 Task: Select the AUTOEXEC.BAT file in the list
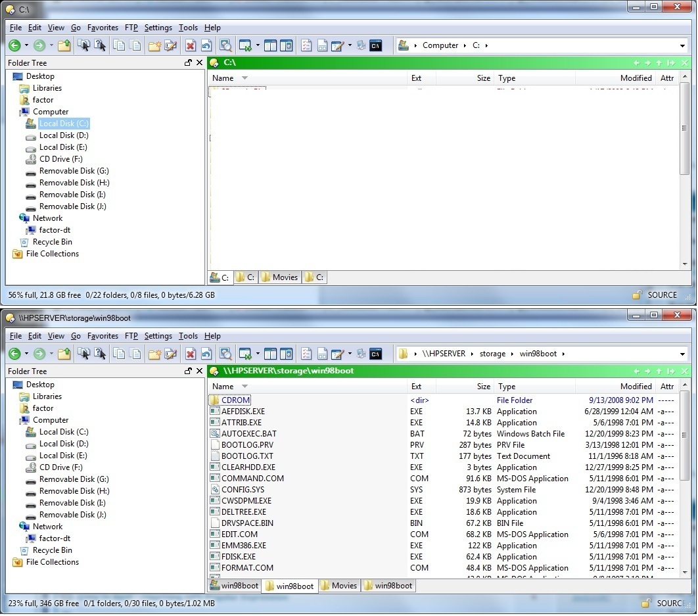[x=248, y=434]
